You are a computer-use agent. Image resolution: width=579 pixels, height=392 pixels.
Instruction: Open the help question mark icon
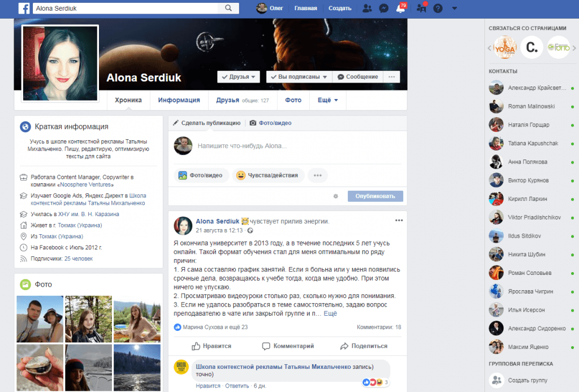438,8
